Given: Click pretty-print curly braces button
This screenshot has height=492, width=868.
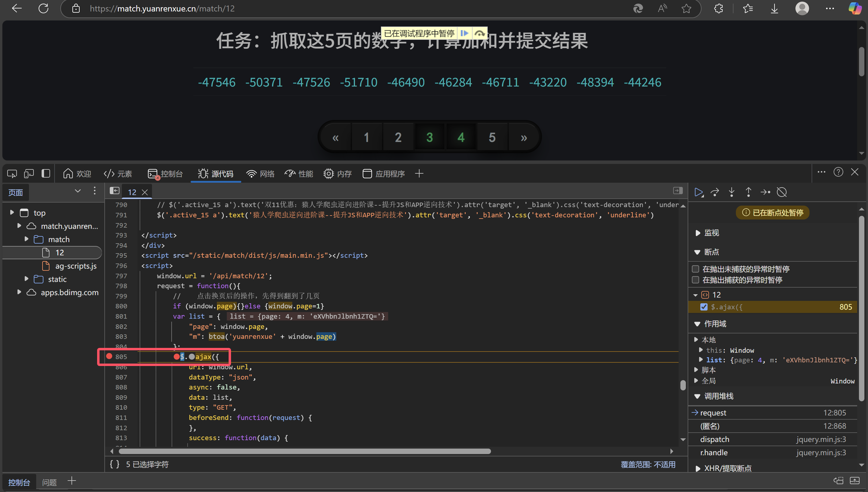Looking at the screenshot, I should coord(114,464).
